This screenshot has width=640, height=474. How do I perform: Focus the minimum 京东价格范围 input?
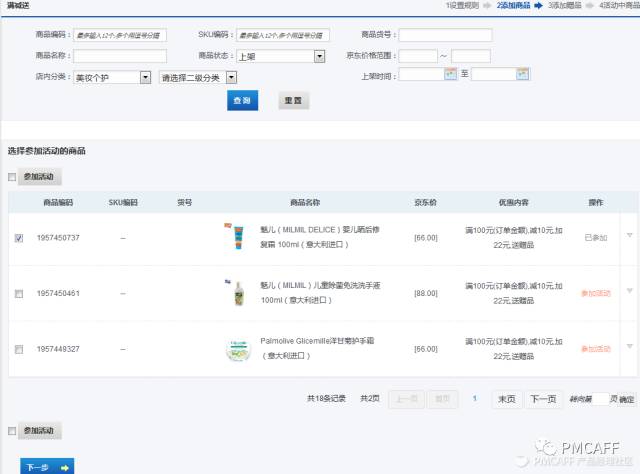pos(418,56)
